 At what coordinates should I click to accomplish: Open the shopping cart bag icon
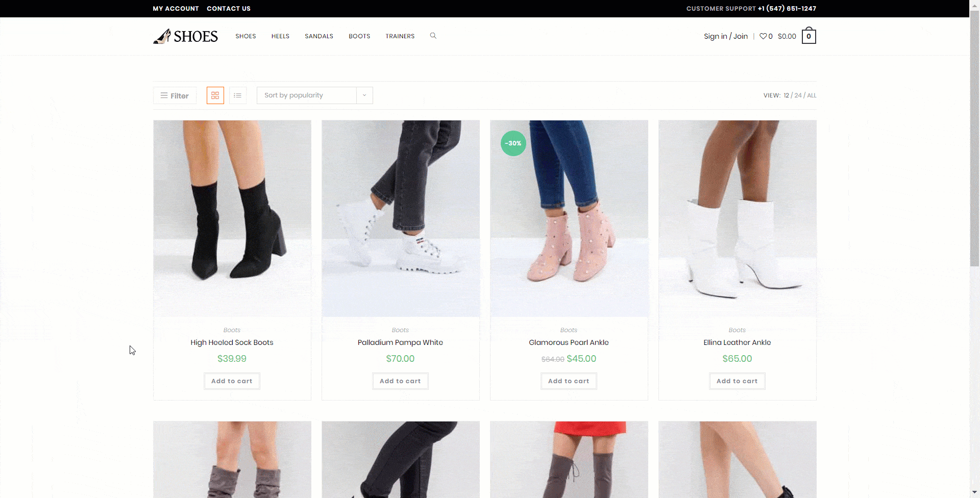[x=808, y=36]
